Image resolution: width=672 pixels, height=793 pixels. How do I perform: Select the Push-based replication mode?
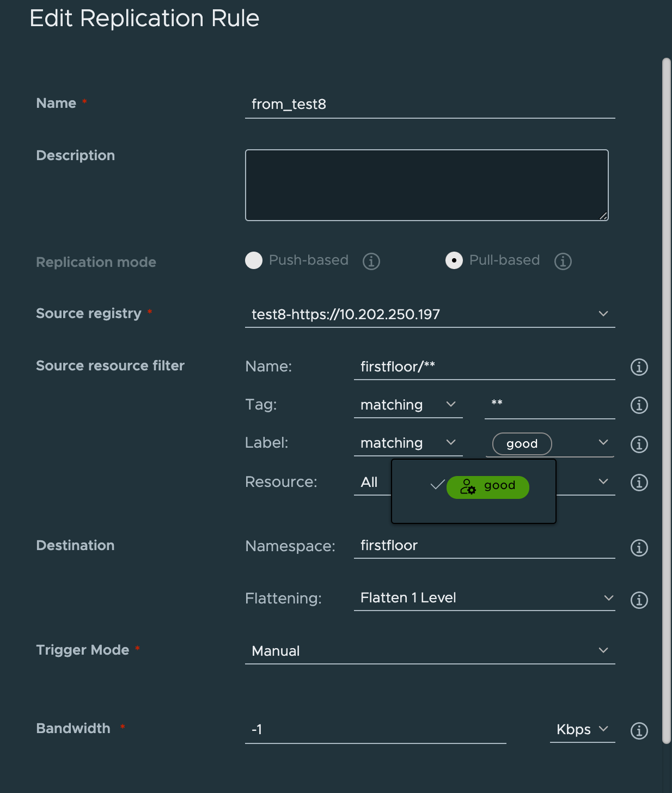(254, 261)
